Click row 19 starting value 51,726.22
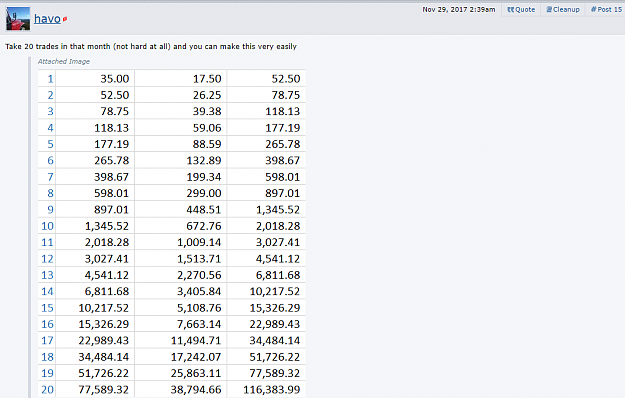Image resolution: width=625 pixels, height=398 pixels. point(95,373)
